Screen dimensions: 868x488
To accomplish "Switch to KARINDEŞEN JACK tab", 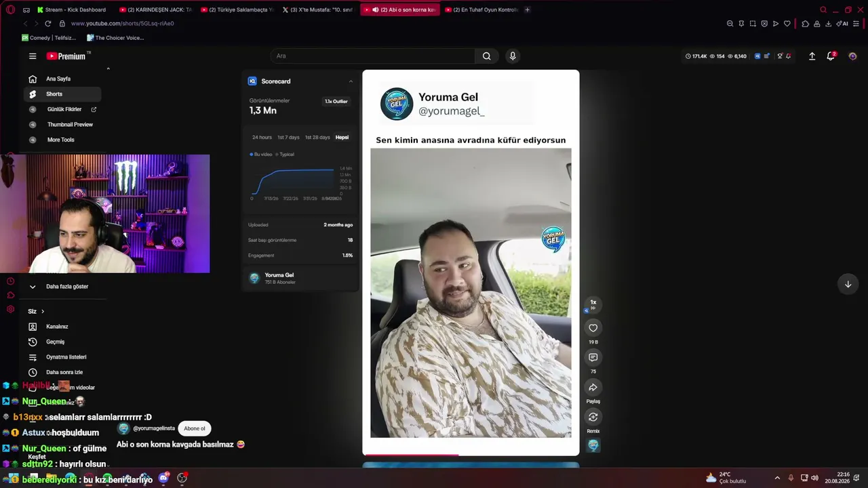I will pos(155,9).
